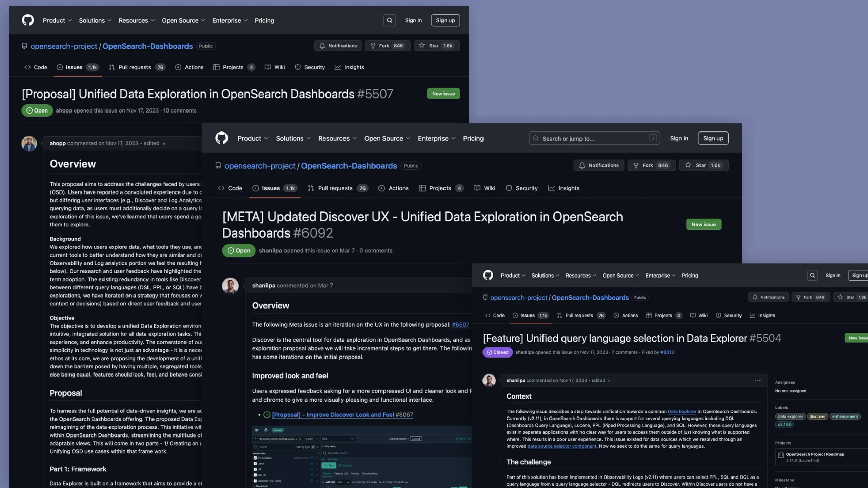Open OpenSearch Project Roadmap project link
Viewport: 868px width, 488px height.
815,454
